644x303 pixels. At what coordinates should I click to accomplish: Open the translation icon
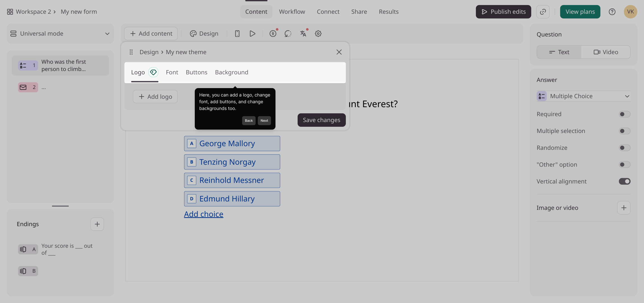click(303, 34)
